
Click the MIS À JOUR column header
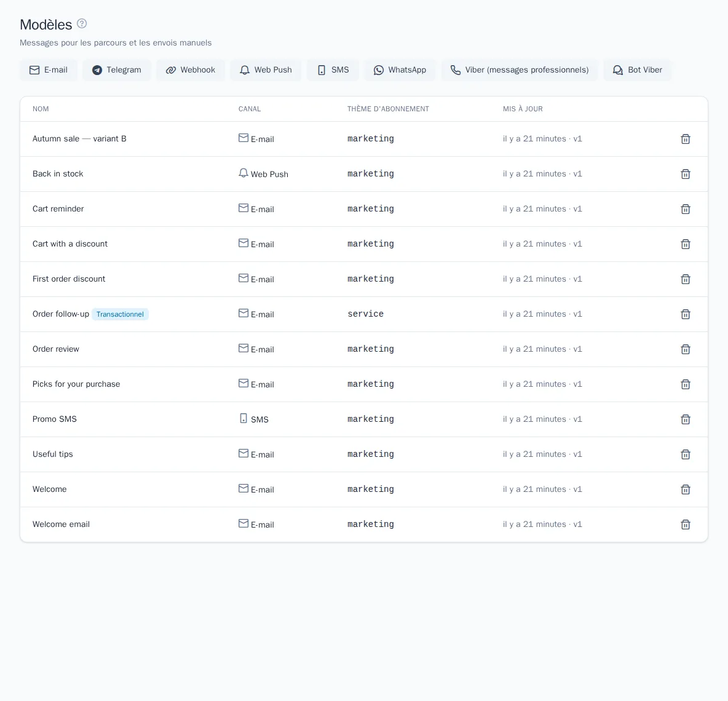click(x=523, y=109)
